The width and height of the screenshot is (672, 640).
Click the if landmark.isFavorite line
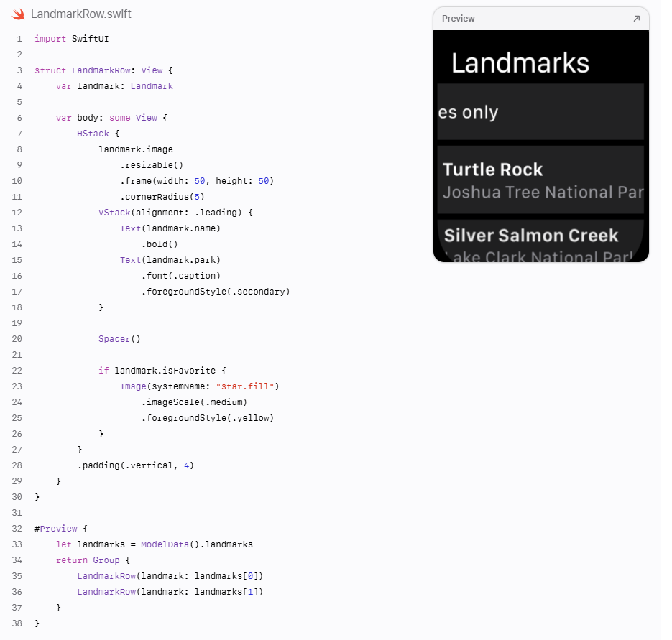[162, 371]
